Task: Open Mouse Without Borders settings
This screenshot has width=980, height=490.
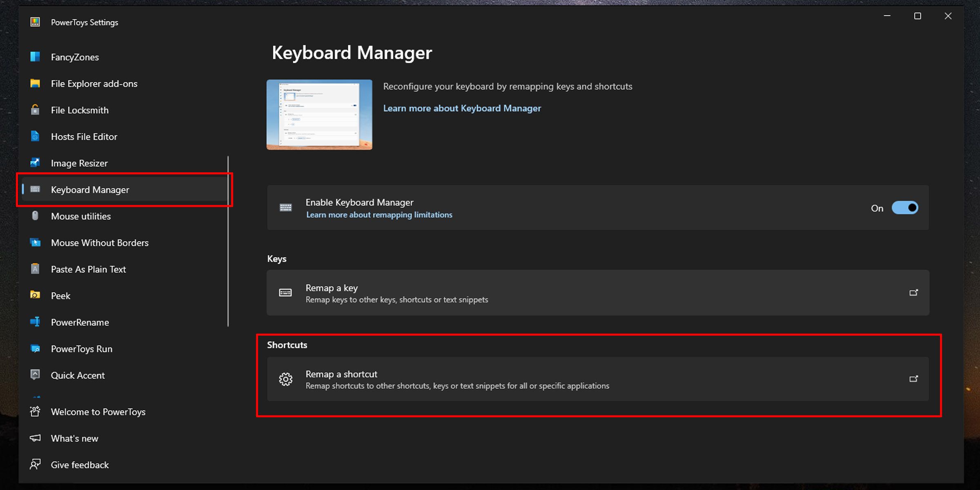Action: (99, 243)
